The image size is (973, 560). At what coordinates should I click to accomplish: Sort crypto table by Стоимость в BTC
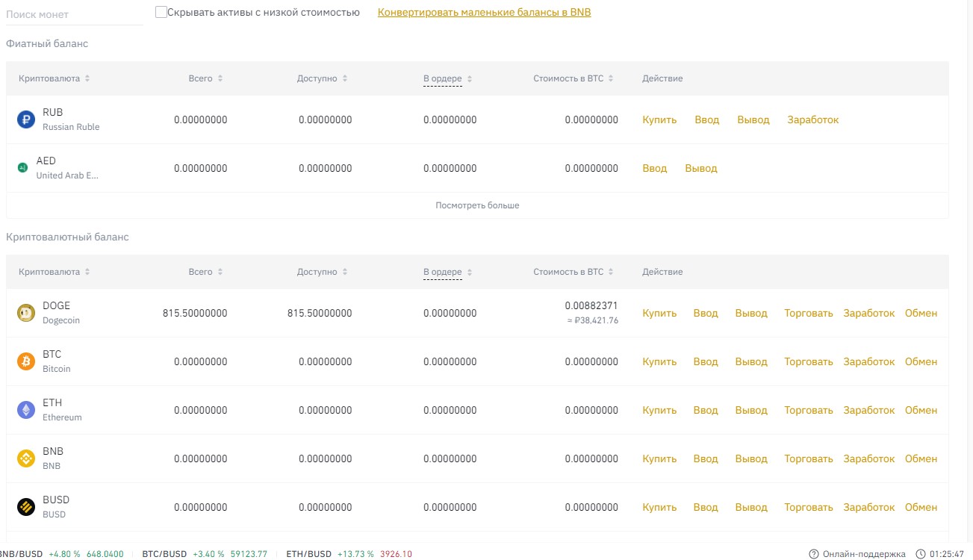[x=573, y=272]
